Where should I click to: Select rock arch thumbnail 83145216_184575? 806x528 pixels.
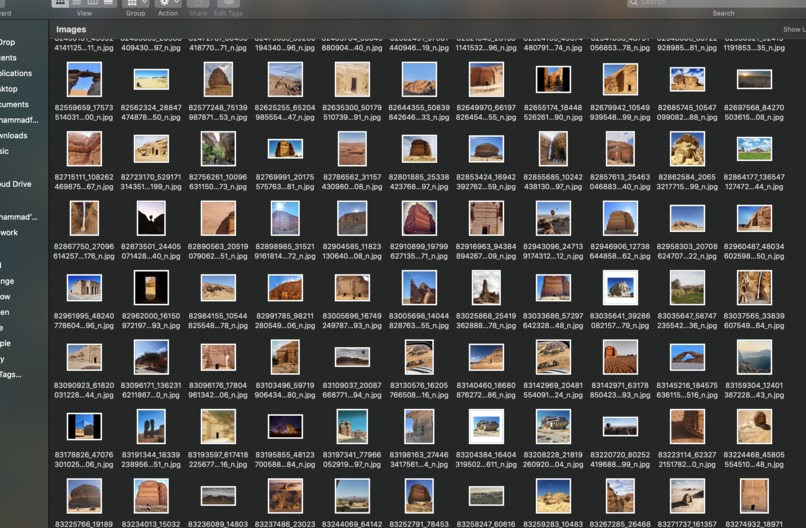[x=687, y=357]
